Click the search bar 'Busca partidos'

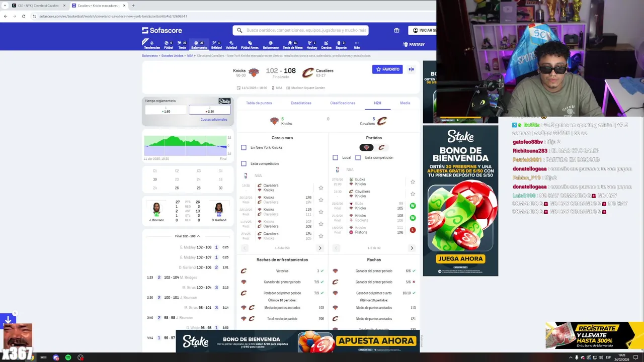pos(300,30)
